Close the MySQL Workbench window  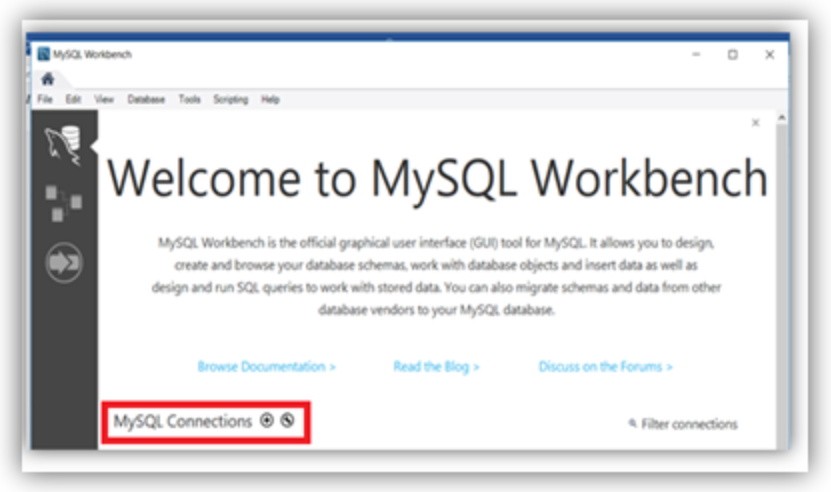pos(770,55)
